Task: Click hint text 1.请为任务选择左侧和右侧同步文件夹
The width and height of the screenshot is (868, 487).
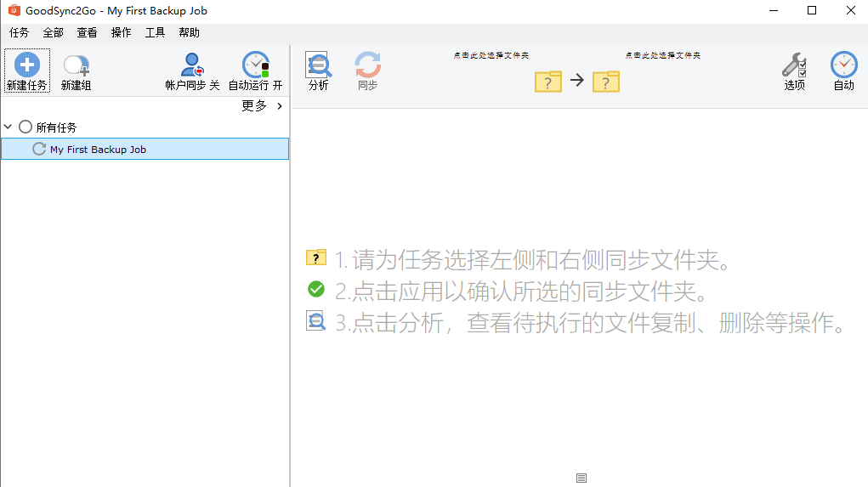Action: pos(532,259)
